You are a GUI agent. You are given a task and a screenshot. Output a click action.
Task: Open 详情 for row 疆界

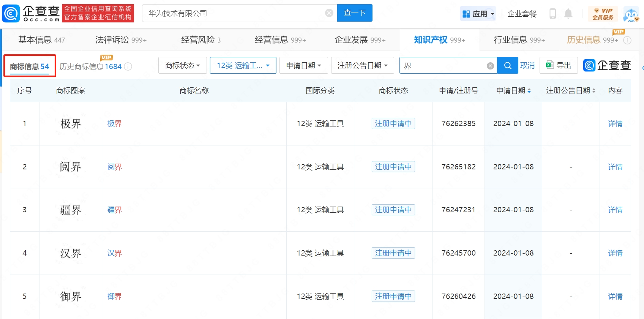coord(615,210)
